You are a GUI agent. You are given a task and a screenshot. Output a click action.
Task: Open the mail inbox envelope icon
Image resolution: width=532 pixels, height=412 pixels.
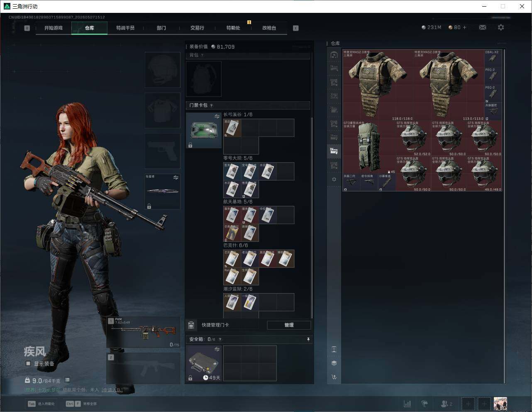click(x=483, y=27)
